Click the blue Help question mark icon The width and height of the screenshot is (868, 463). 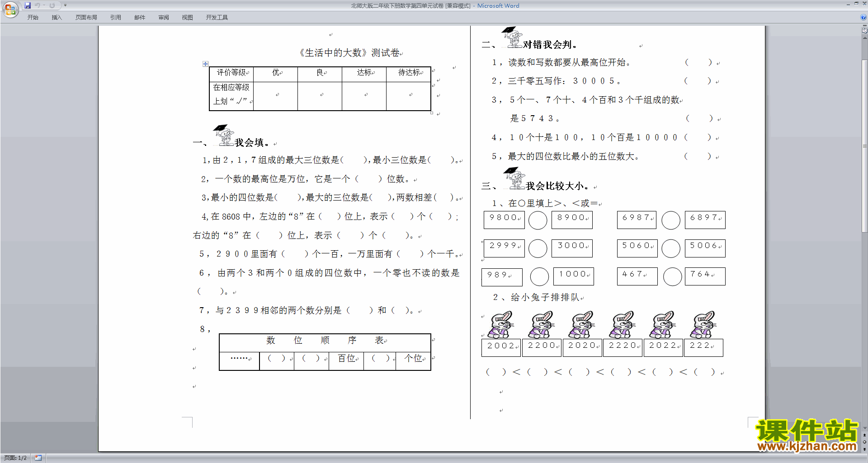pos(863,17)
